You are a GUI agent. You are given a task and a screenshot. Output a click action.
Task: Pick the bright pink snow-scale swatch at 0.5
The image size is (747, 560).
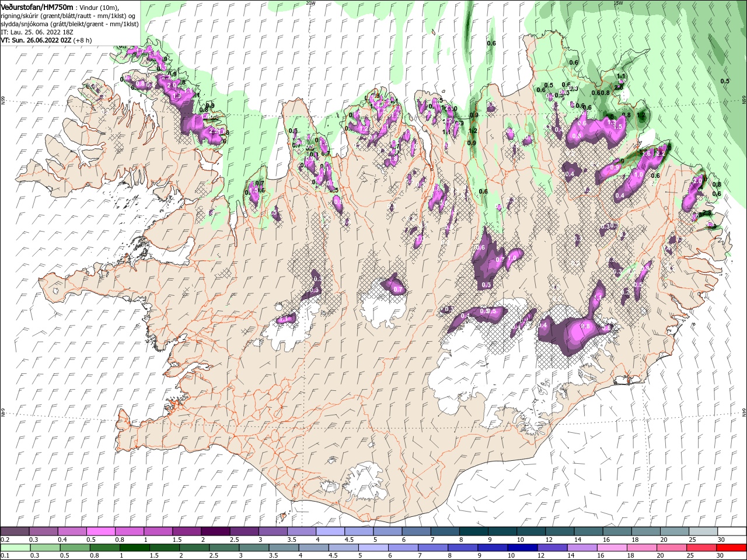101,531
